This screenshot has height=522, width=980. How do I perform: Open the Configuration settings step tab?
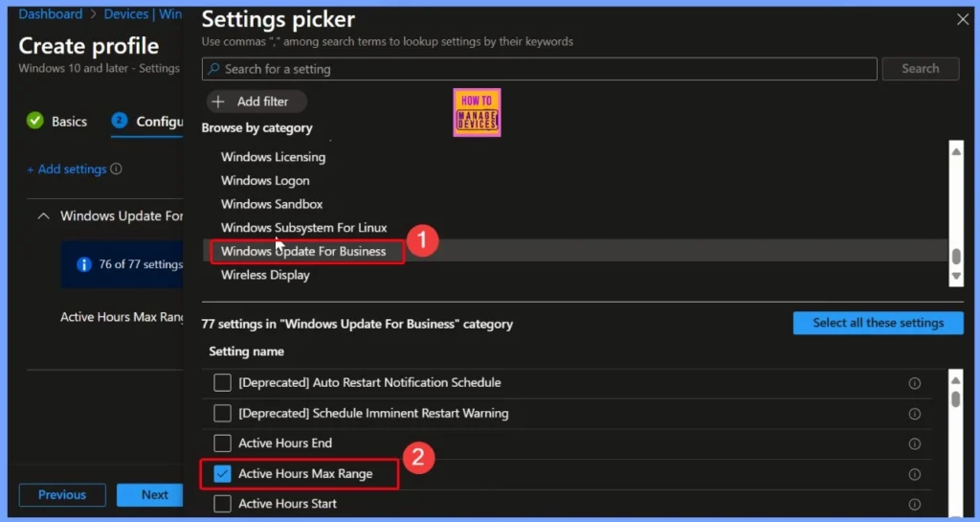(x=146, y=122)
